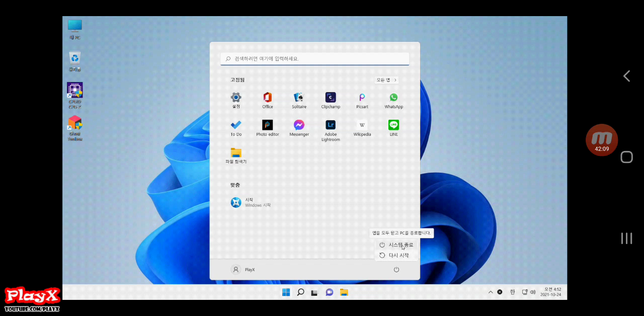
Task: Launch the LINE app
Action: 393,128
